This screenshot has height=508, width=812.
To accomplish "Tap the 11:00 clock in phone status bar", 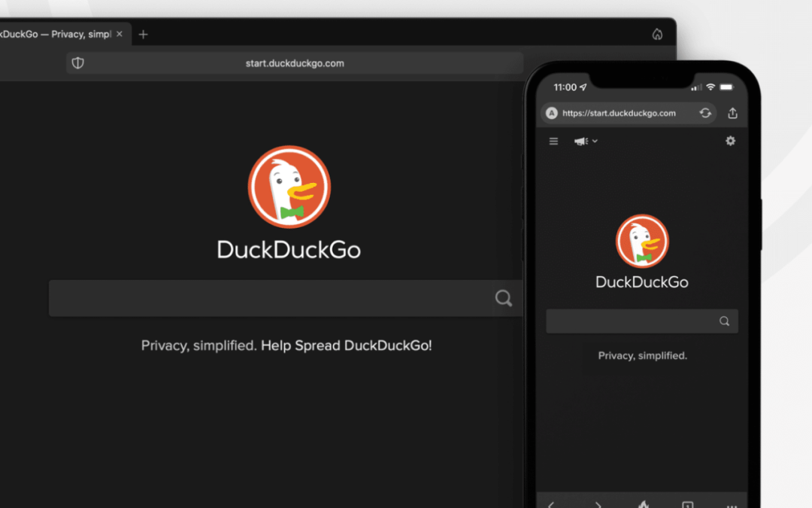I will (565, 87).
